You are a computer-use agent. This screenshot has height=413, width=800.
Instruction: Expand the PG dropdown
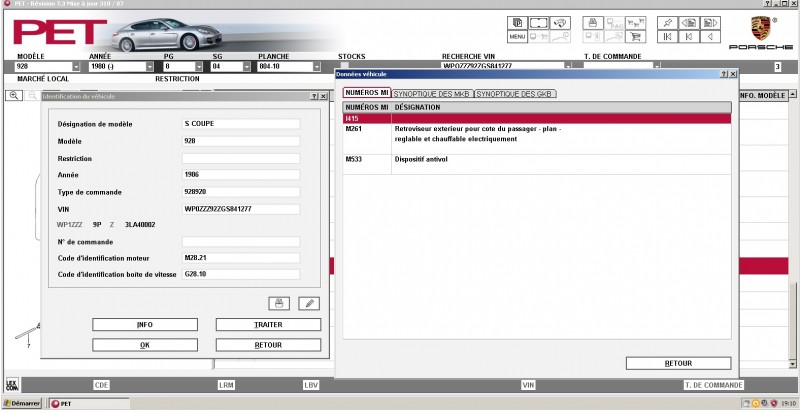pos(198,66)
